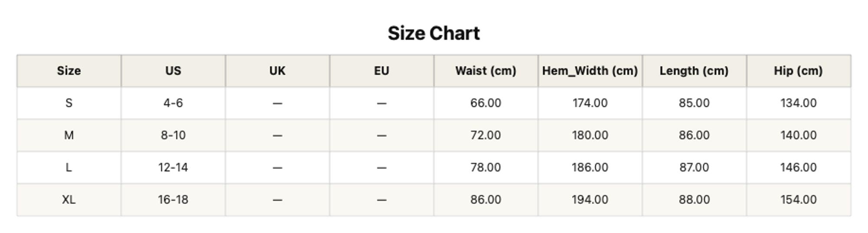Select US size 4-6 cell
The width and height of the screenshot is (868, 233).
[x=173, y=103]
